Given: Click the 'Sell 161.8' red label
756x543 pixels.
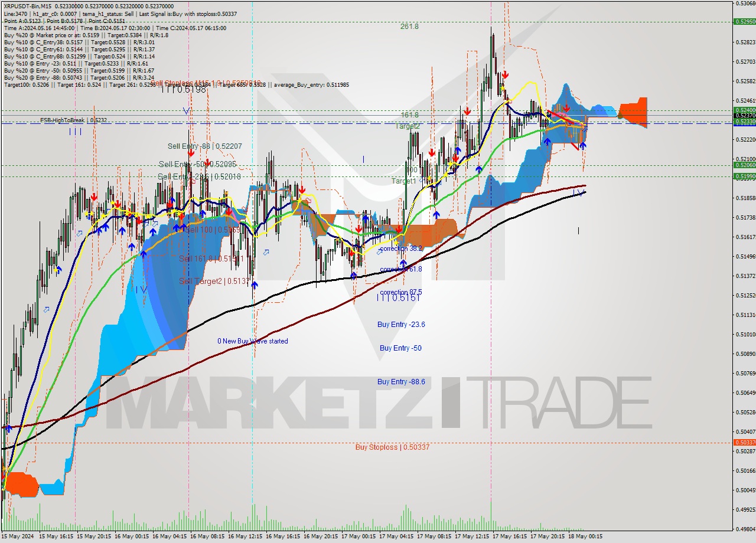Looking at the screenshot, I should 211,259.
